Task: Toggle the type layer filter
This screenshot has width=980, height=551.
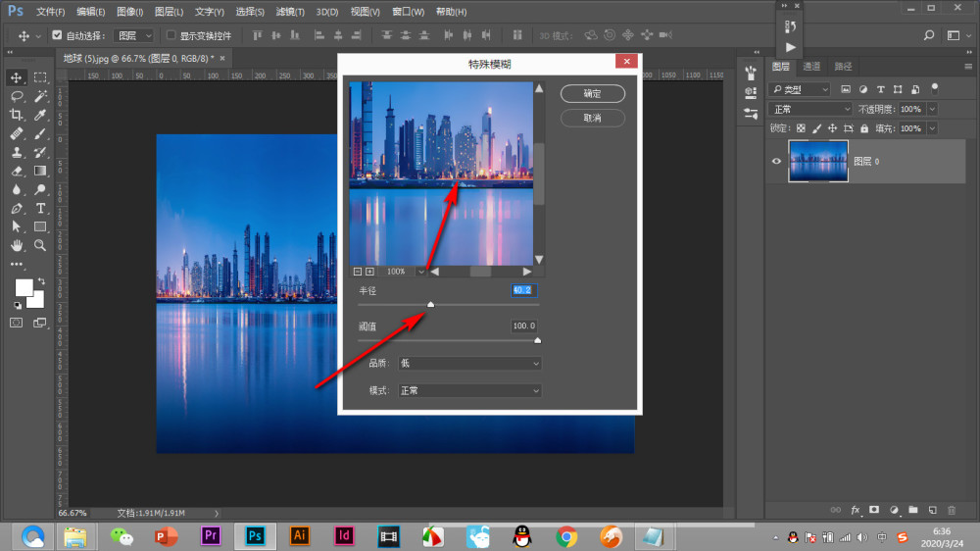Action: (x=881, y=89)
